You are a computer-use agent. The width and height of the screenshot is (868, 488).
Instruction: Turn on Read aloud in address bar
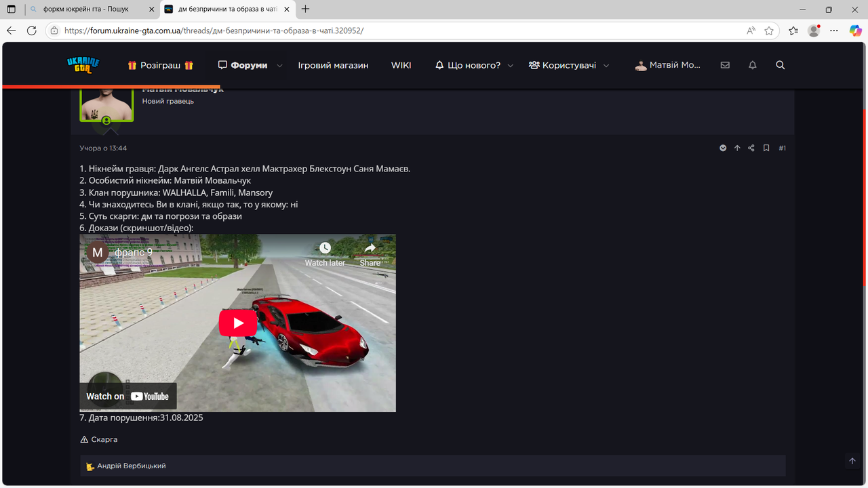pyautogui.click(x=751, y=30)
